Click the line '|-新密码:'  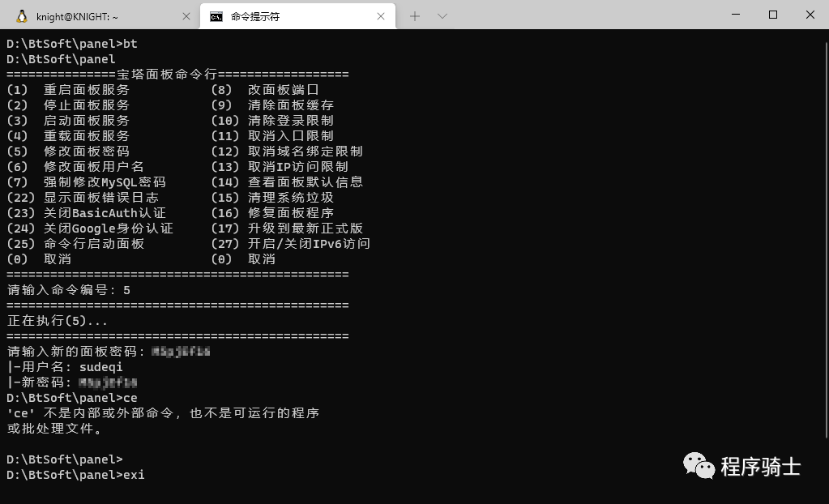pyautogui.click(x=72, y=382)
